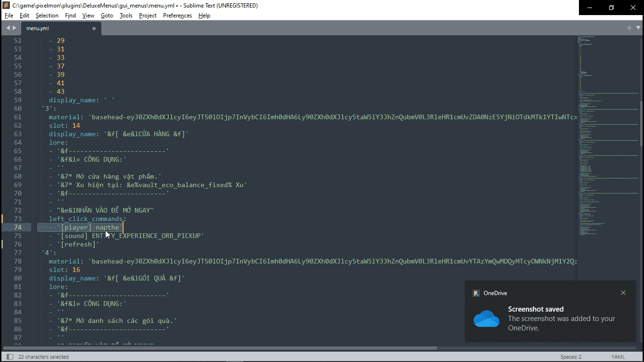
Task: Click the horizontal scrollbar thumb
Action: (x=220, y=348)
